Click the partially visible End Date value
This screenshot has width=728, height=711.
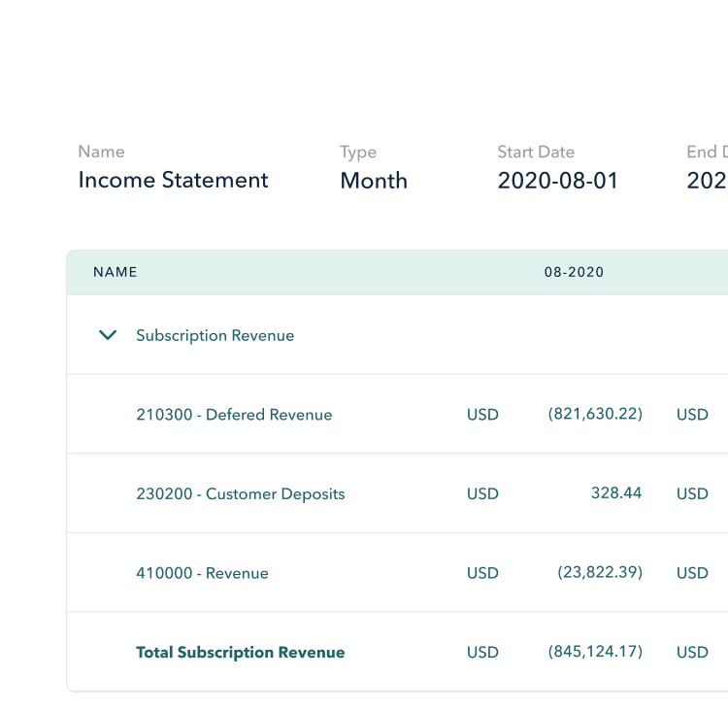pyautogui.click(x=707, y=181)
